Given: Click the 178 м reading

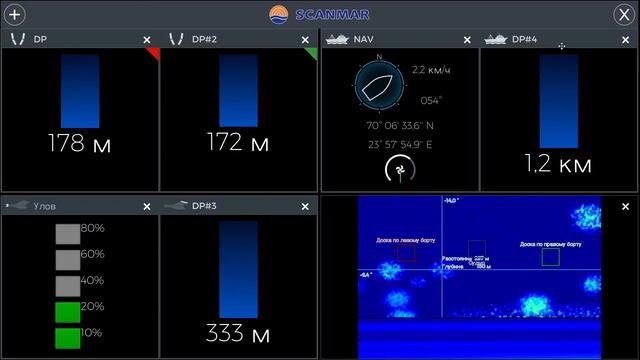Looking at the screenshot, I should click(80, 143).
